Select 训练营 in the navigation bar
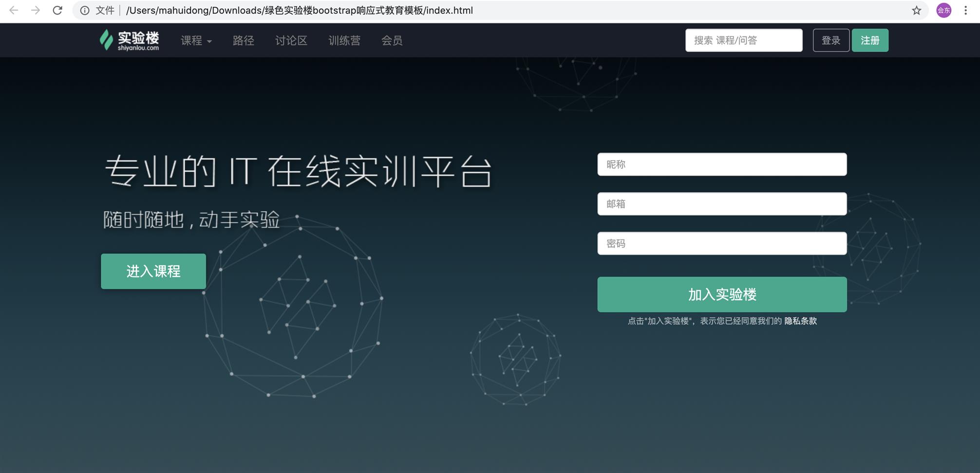Image resolution: width=980 pixels, height=473 pixels. (344, 40)
